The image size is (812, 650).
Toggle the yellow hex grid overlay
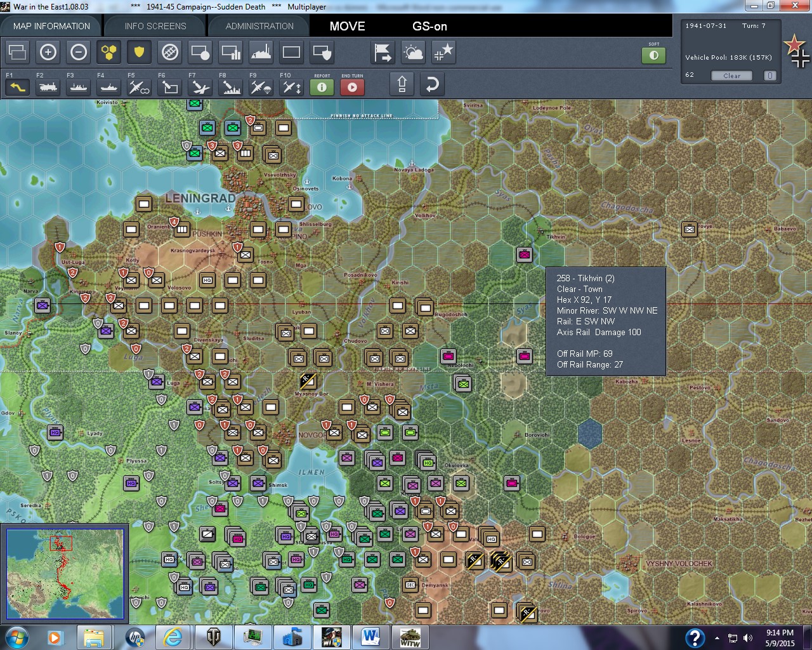point(109,53)
